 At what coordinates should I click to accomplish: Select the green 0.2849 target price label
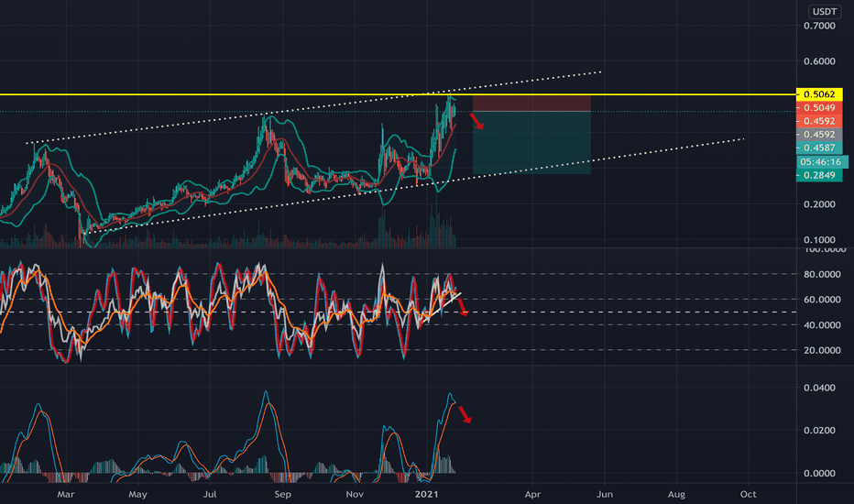[x=819, y=175]
